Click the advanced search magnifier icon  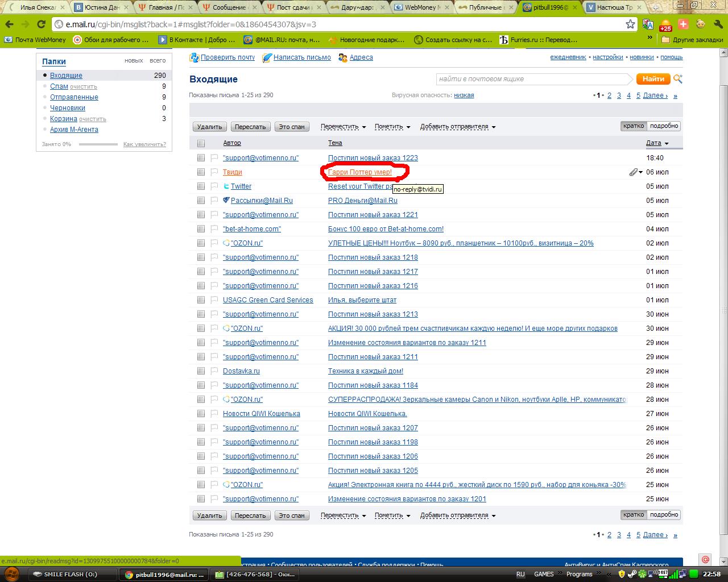point(678,79)
